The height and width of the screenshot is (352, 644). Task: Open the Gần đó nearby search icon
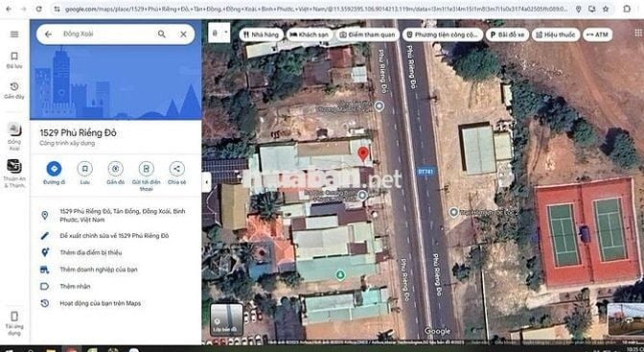click(115, 169)
